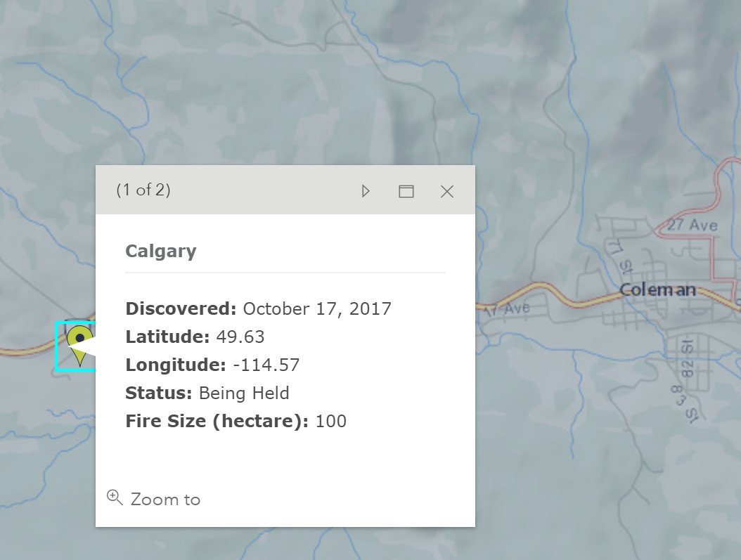Select the Calgary fire title
The width and height of the screenshot is (741, 560).
pos(161,251)
